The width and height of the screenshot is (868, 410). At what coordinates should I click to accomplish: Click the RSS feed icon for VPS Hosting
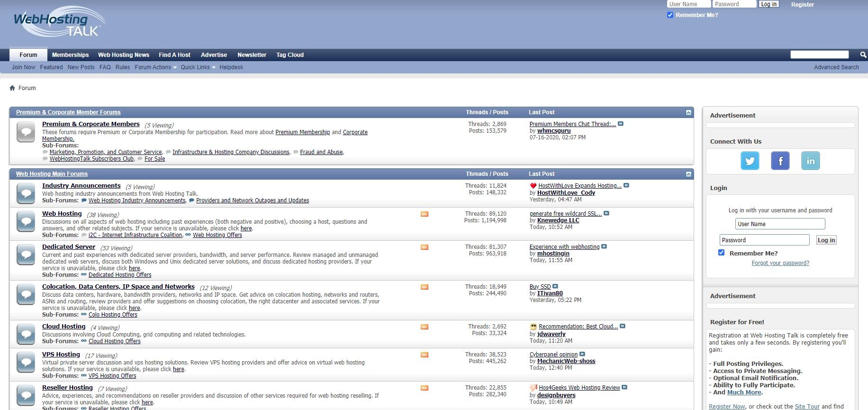(424, 355)
